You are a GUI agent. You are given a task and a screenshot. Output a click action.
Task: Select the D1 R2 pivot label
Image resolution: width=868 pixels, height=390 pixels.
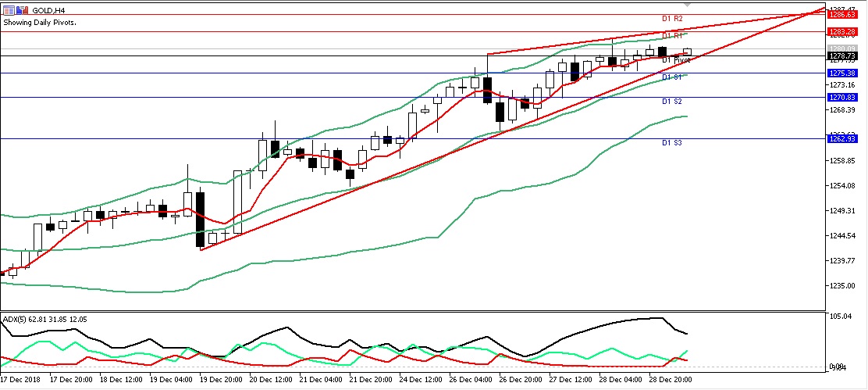(672, 18)
